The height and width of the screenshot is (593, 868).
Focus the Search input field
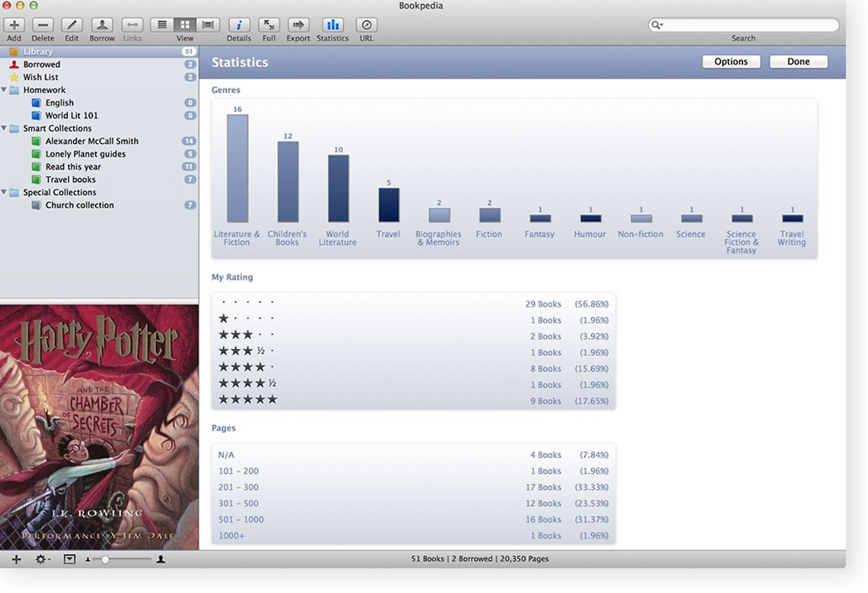[x=744, y=25]
